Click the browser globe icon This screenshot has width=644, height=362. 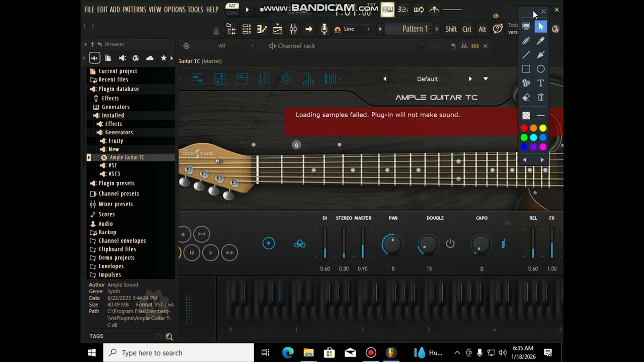[135, 58]
